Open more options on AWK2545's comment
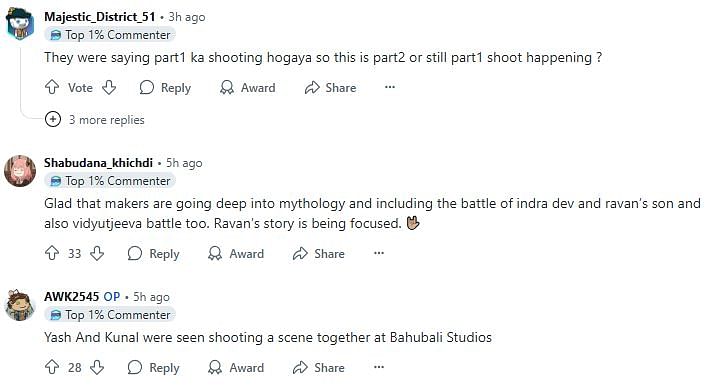The width and height of the screenshot is (719, 389). pyautogui.click(x=378, y=367)
